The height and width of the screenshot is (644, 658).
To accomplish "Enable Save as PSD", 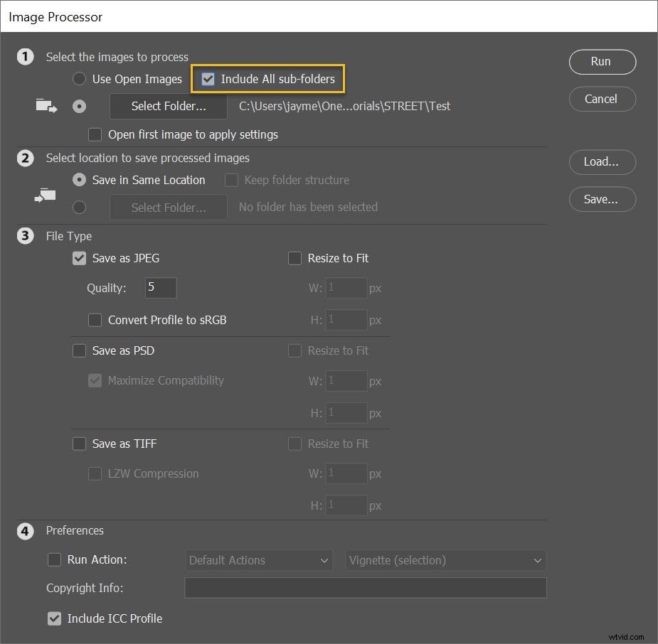I will 79,350.
